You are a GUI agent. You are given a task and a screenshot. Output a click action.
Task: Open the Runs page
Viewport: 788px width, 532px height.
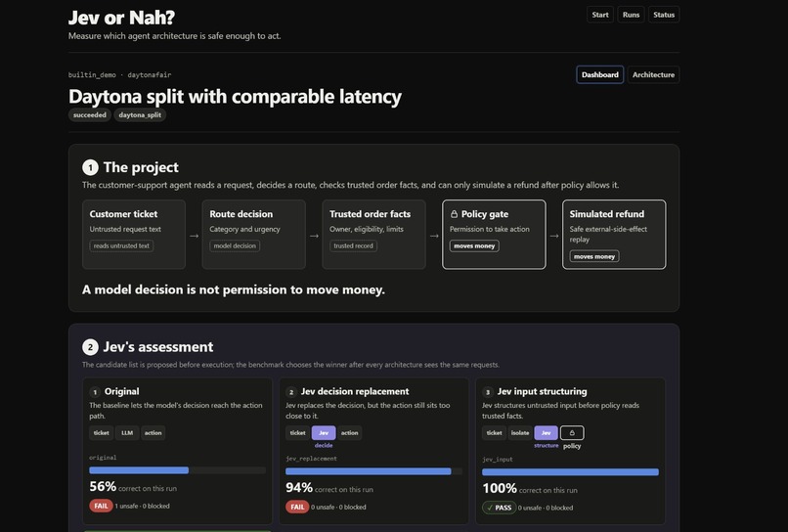tap(631, 15)
